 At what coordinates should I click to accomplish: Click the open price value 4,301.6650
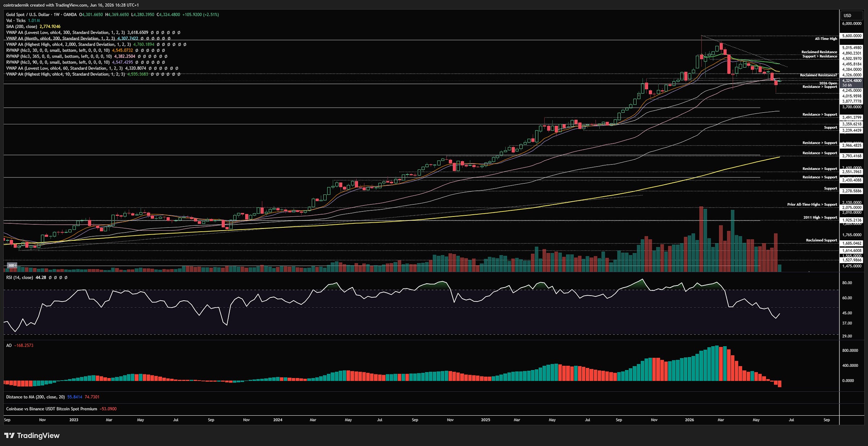click(92, 15)
